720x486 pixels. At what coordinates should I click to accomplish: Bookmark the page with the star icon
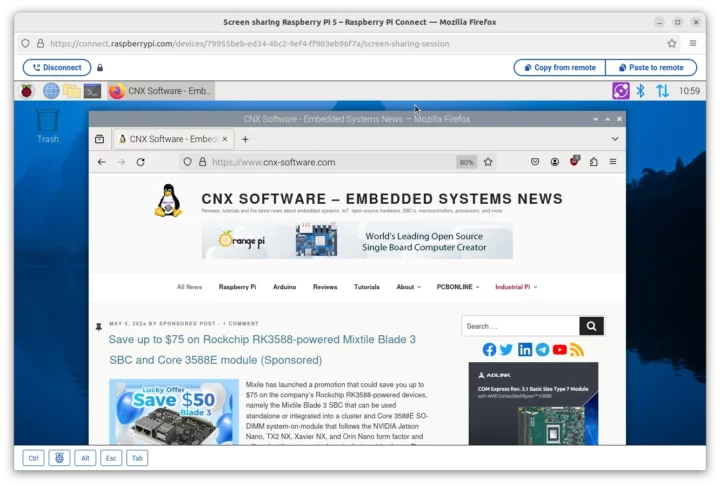coord(488,162)
